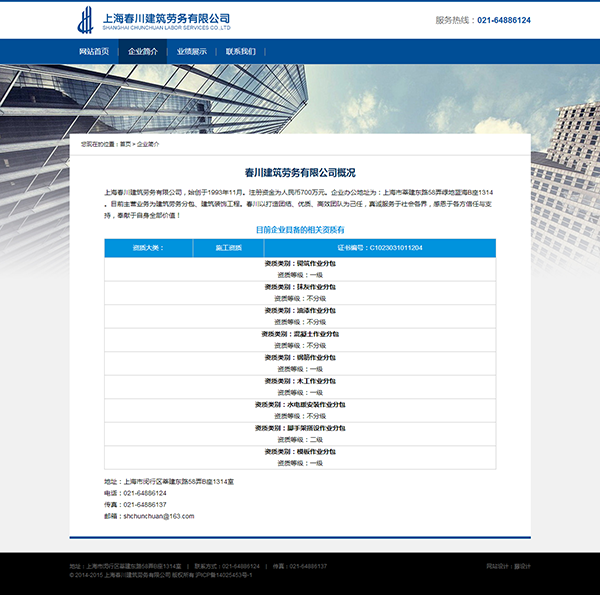
Task: Click the 水电暖安装作业分包 qualification row
Action: [300, 411]
